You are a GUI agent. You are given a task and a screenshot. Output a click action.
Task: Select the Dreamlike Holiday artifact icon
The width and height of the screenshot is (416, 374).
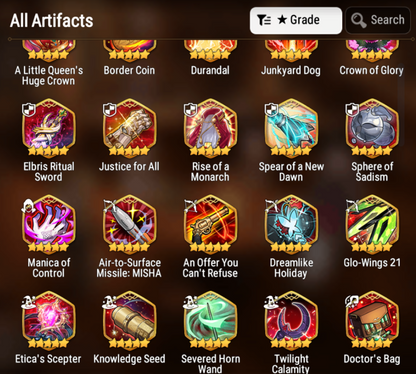(291, 225)
